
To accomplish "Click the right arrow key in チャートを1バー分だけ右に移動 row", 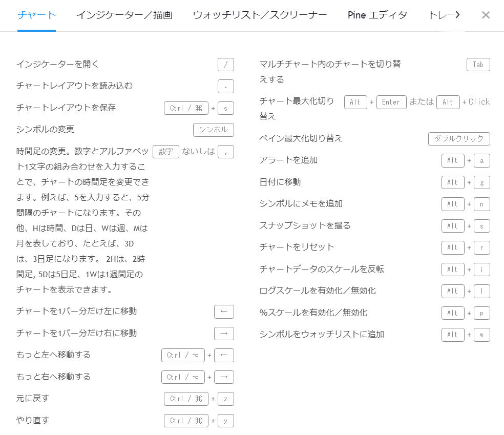I will point(224,334).
